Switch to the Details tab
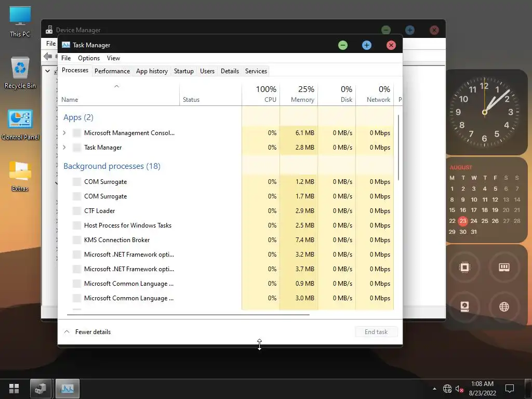This screenshot has height=399, width=532. [230, 71]
